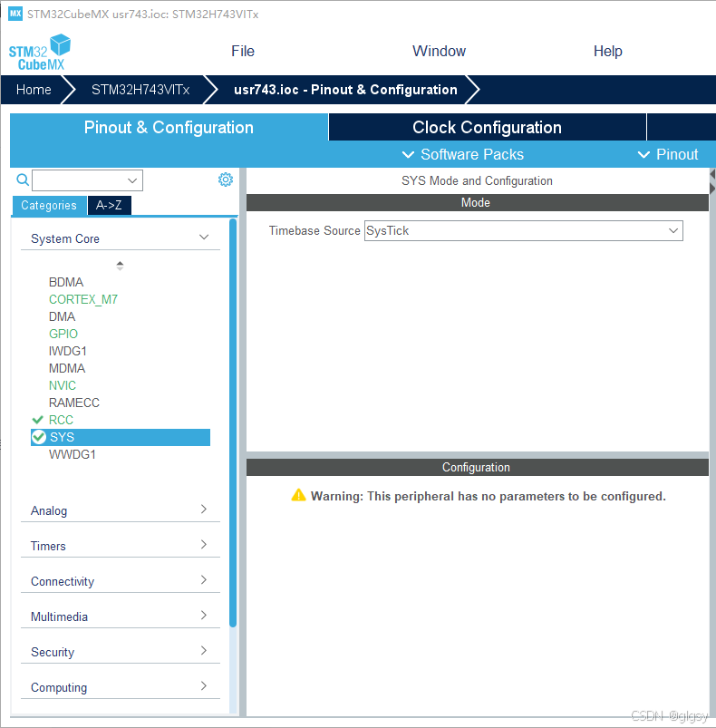The image size is (716, 728).
Task: Collapse the System Core category
Action: [x=121, y=238]
